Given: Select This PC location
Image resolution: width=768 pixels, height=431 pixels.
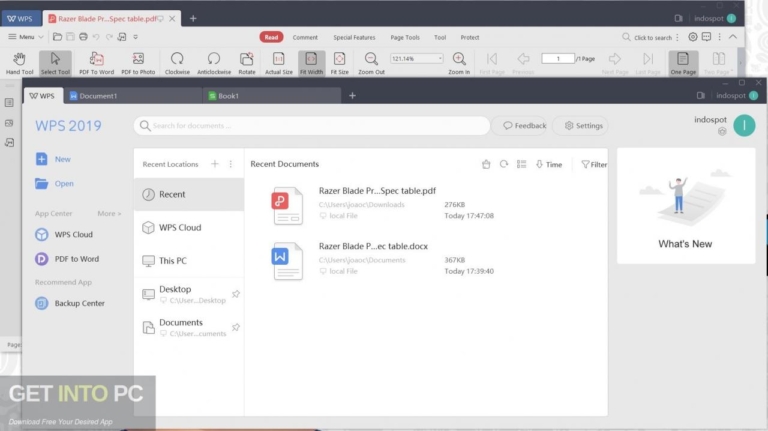Looking at the screenshot, I should point(189,261).
